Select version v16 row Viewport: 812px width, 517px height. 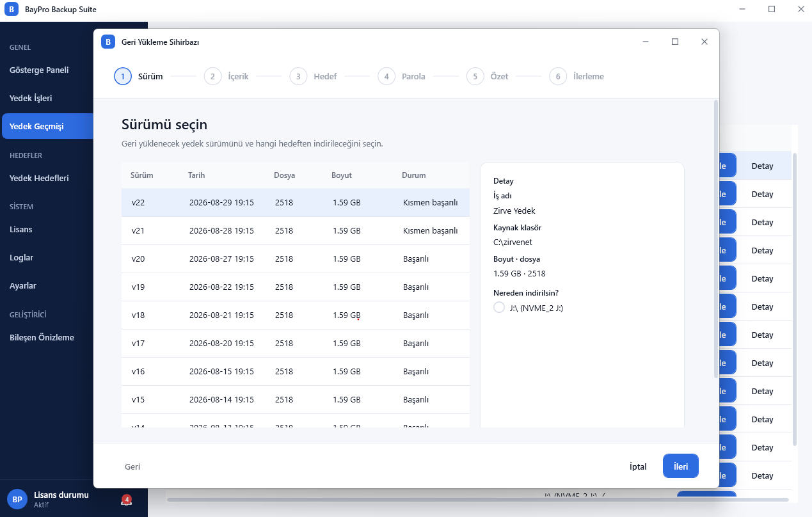296,372
